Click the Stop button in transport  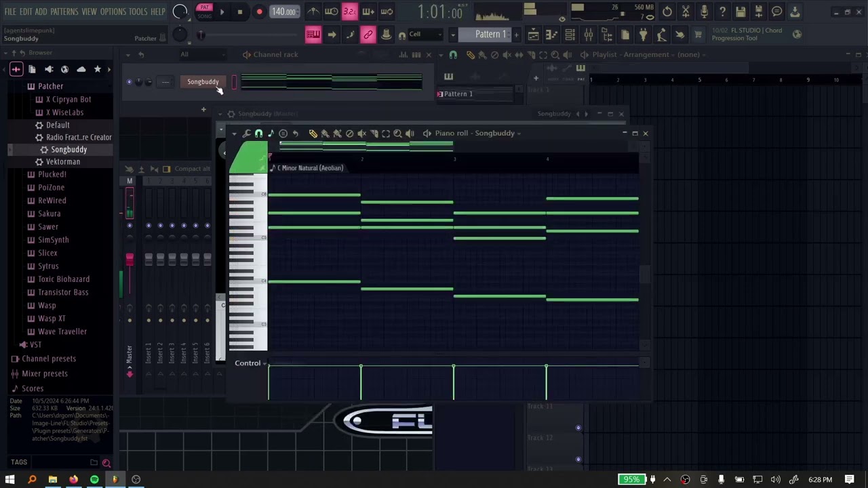coord(240,12)
